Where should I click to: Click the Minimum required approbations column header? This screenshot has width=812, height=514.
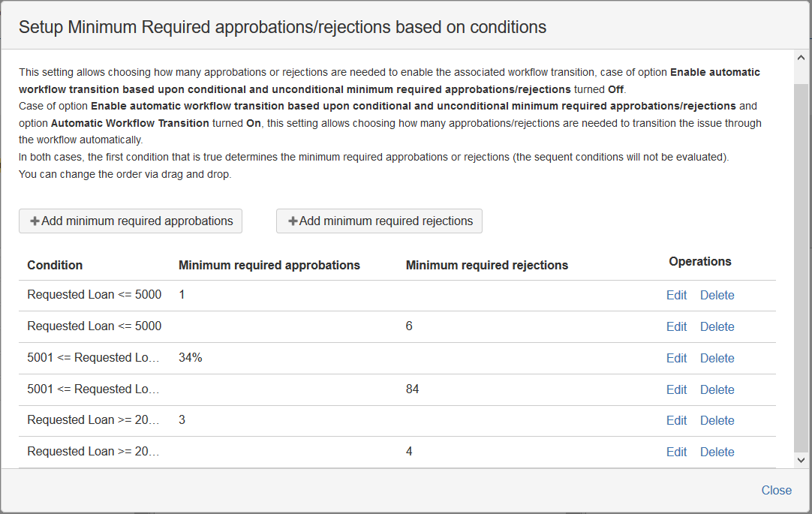pyautogui.click(x=269, y=266)
